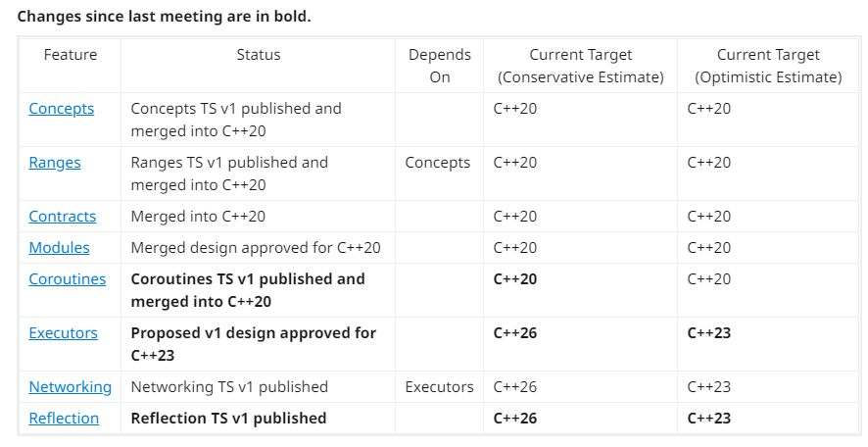868x447 pixels.
Task: Follow the Contracts link
Action: click(63, 217)
